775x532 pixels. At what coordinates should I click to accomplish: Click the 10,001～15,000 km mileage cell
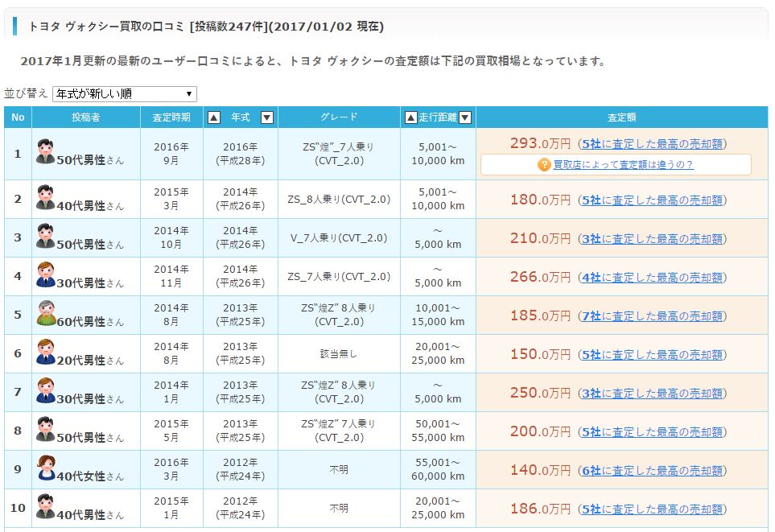438,315
